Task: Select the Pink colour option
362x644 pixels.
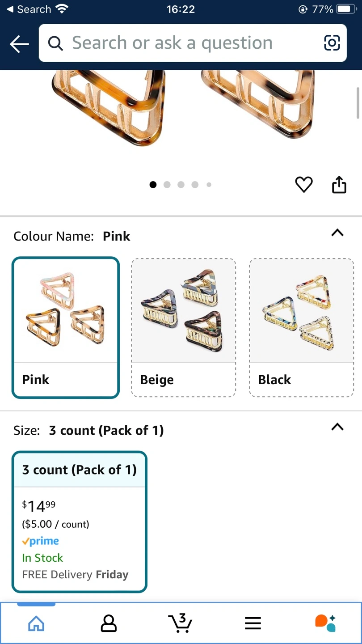Action: 66,327
